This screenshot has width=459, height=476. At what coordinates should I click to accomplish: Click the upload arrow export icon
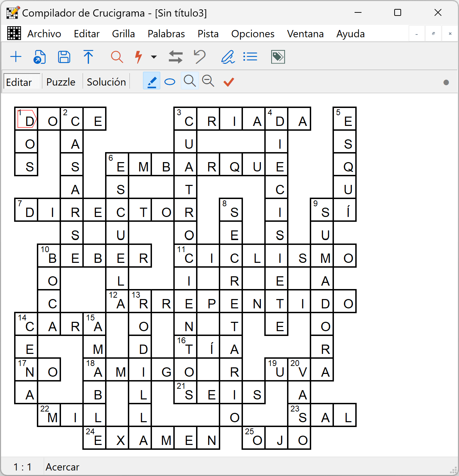pyautogui.click(x=88, y=57)
